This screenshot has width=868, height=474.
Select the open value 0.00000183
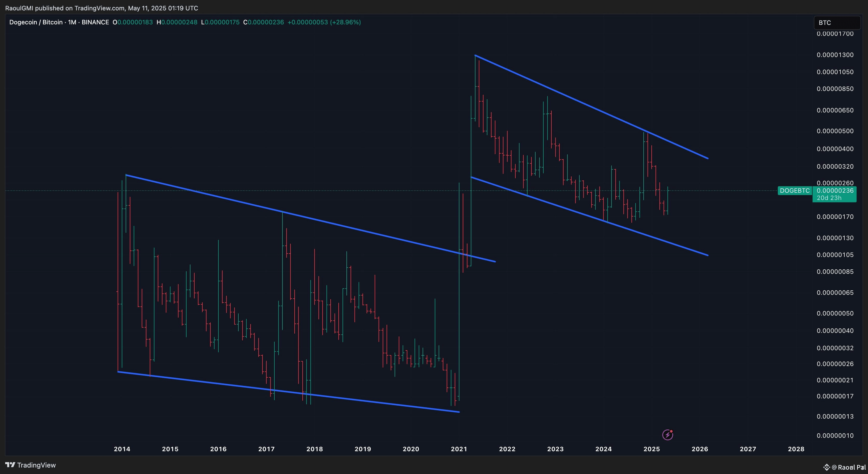click(x=135, y=22)
